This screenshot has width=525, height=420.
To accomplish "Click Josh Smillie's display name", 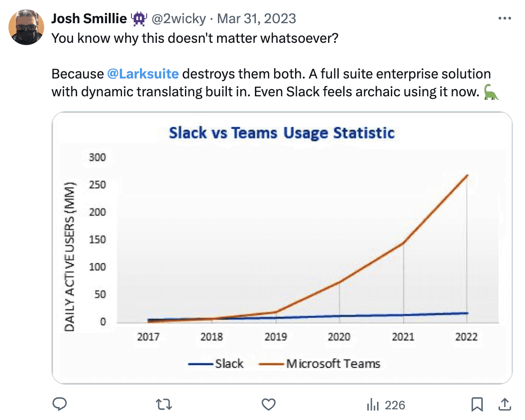I will point(89,18).
